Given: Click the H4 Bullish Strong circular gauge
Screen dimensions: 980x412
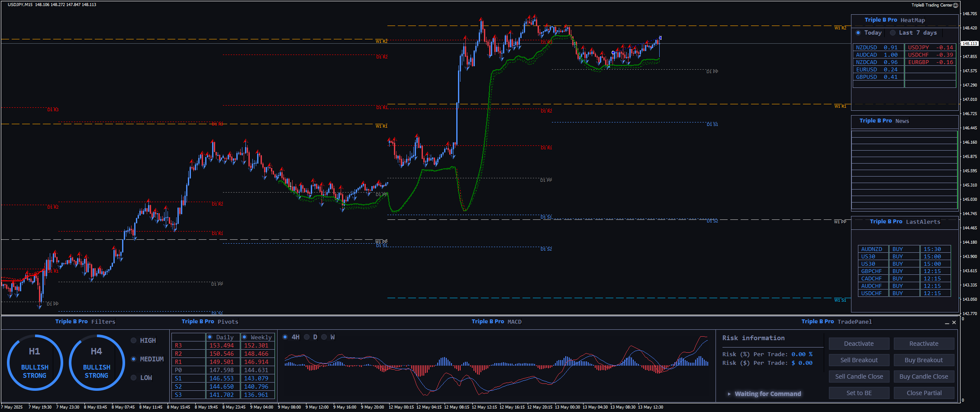Looking at the screenshot, I should [97, 363].
